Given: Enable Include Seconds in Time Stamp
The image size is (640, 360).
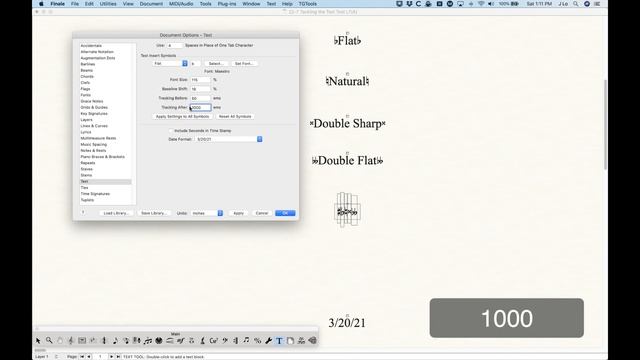Looking at the screenshot, I should click(x=171, y=131).
